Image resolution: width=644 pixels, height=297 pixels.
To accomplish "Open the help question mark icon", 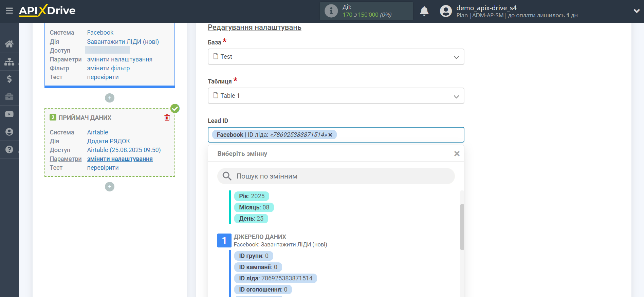I will (x=9, y=149).
